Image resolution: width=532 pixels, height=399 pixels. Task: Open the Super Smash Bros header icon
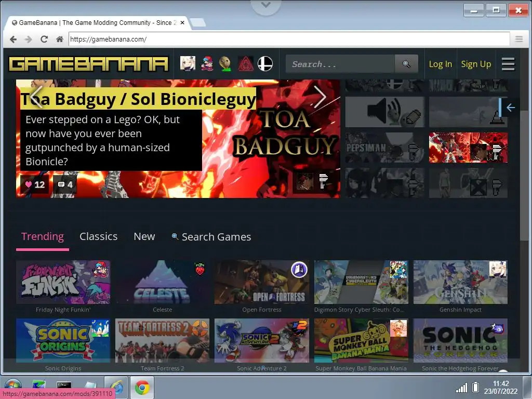265,63
